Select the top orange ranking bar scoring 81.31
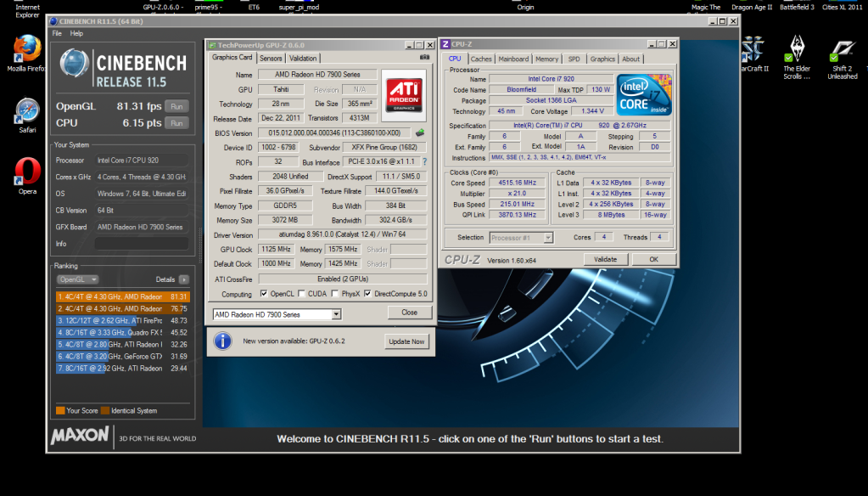Screen dimensions: 868x496 [x=122, y=296]
